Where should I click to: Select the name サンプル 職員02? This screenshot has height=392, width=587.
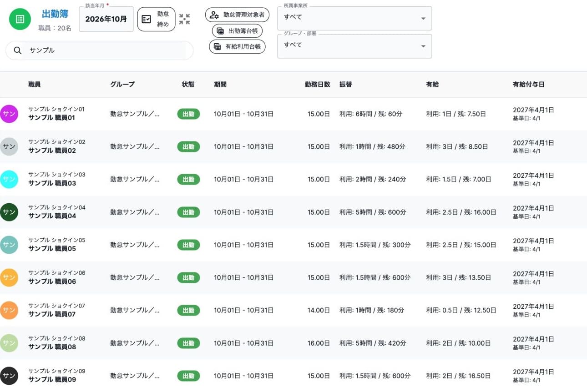click(52, 151)
